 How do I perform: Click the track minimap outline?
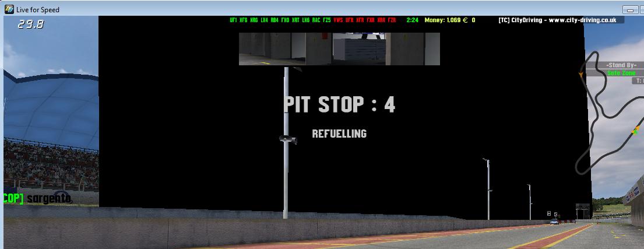(609, 113)
